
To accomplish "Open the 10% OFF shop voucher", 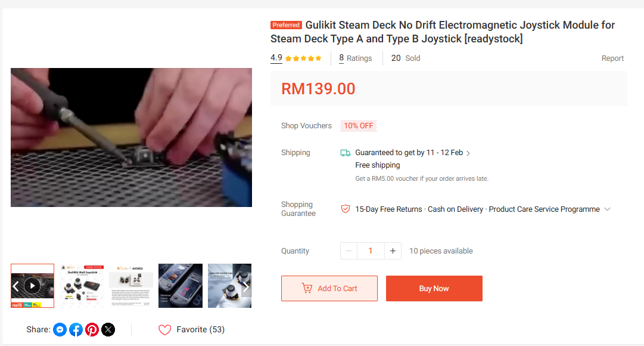I will pyautogui.click(x=359, y=125).
